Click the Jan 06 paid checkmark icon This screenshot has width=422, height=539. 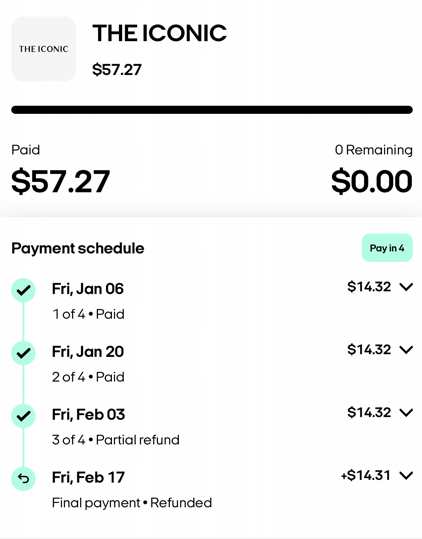coord(23,290)
